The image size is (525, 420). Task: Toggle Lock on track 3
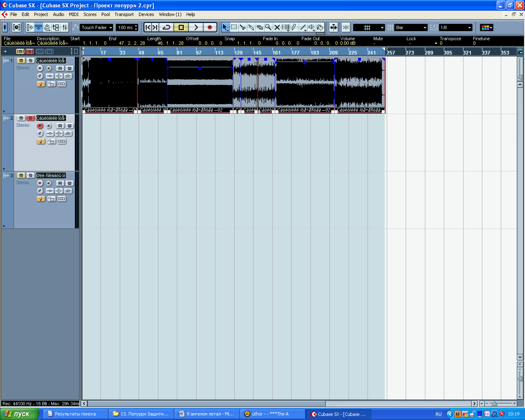51,199
